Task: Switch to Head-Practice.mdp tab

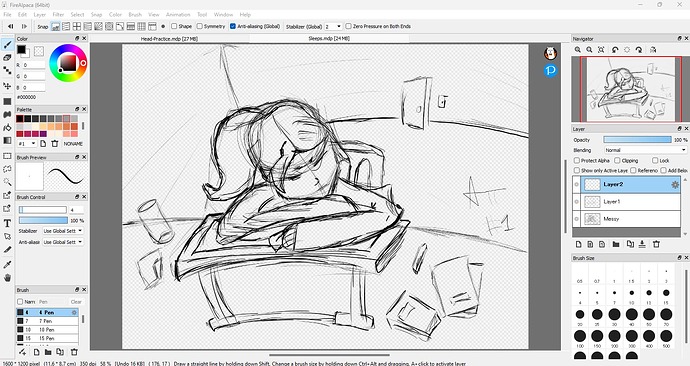Action: [169, 39]
